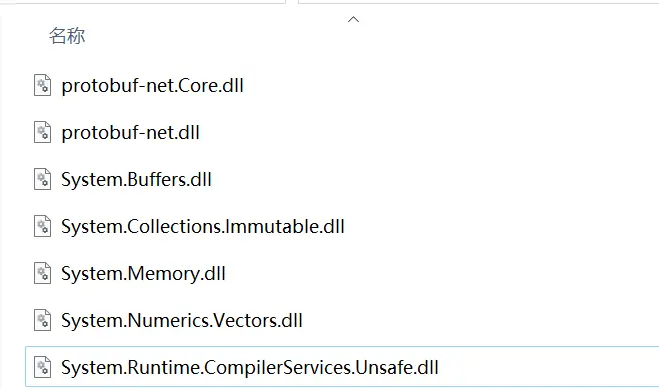659x388 pixels.
Task: Click the System.Collections.Immutable.dll file icon
Action: [x=42, y=227]
